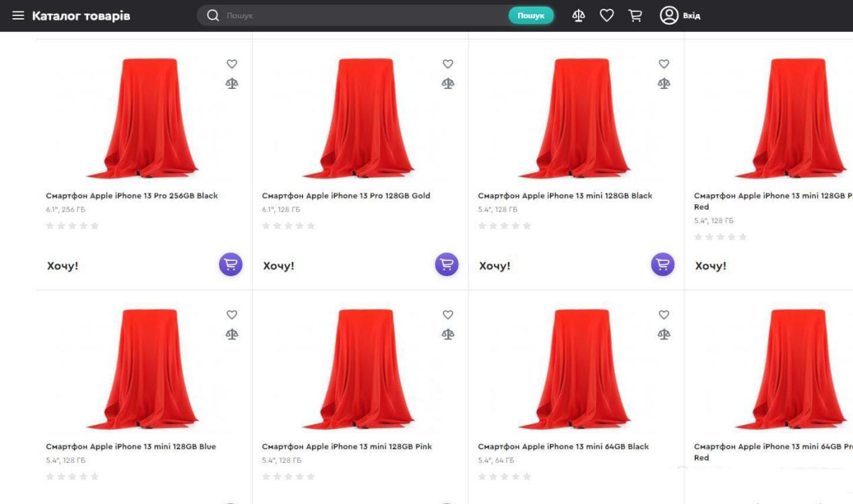Open Смартфон Apple iPhone 13 Pro 128GB Gold link

(346, 196)
